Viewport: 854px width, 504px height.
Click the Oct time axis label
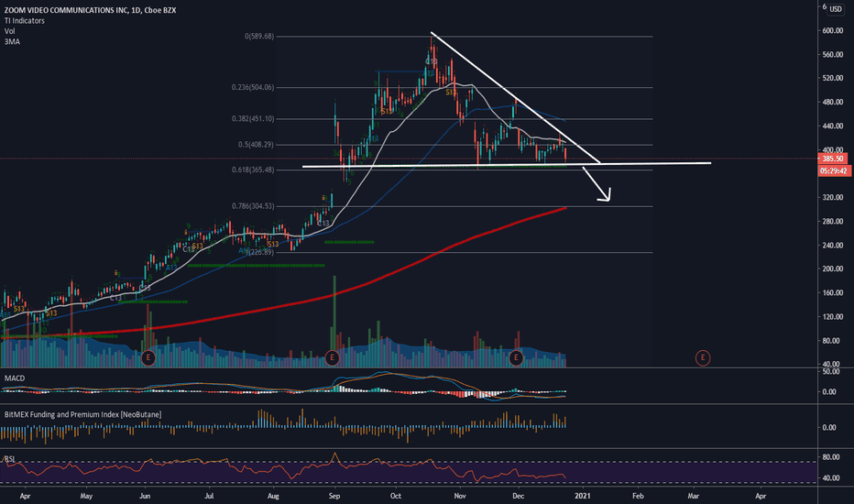point(396,496)
